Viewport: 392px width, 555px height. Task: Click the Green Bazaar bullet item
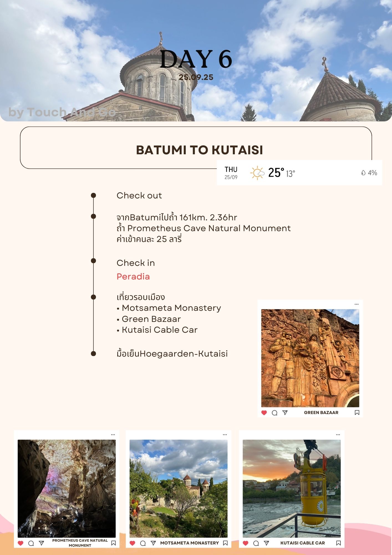click(x=149, y=319)
